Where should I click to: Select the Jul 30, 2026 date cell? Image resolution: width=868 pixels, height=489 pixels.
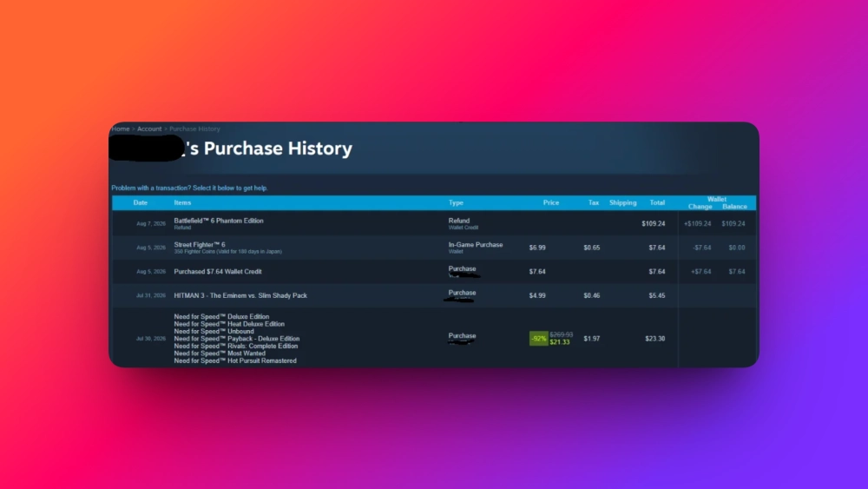[150, 339]
